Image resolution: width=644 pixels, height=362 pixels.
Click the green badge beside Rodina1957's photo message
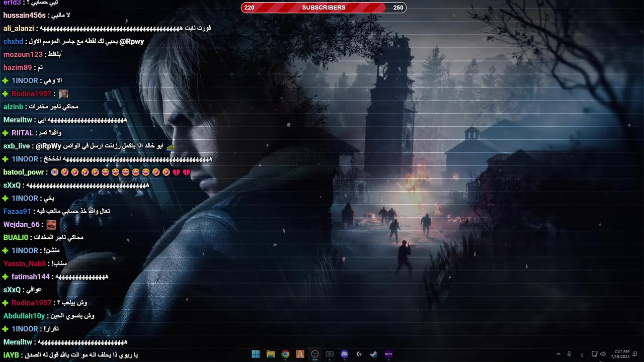pyautogui.click(x=6, y=94)
